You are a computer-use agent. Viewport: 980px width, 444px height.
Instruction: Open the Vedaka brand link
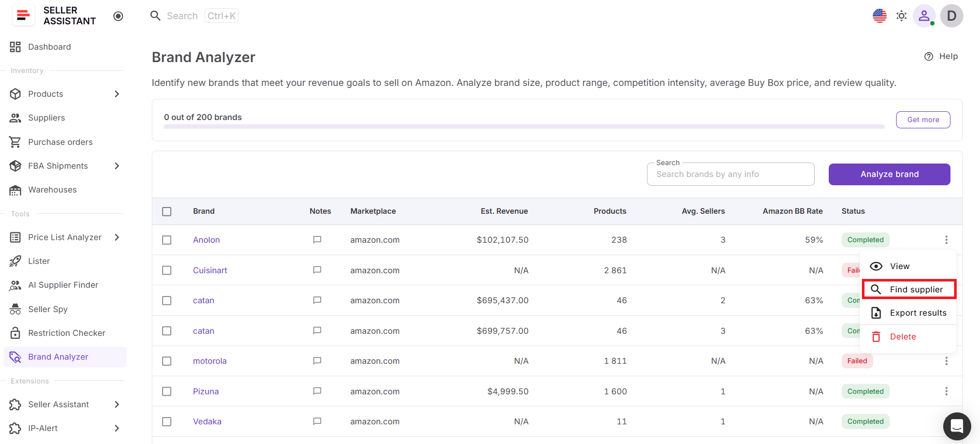pyautogui.click(x=207, y=421)
